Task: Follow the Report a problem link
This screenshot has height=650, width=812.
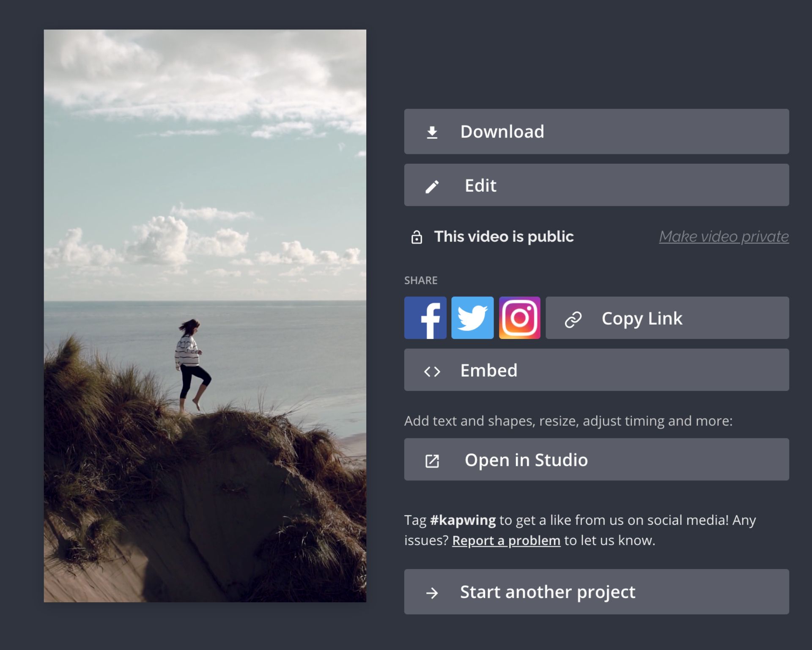Action: click(x=506, y=540)
